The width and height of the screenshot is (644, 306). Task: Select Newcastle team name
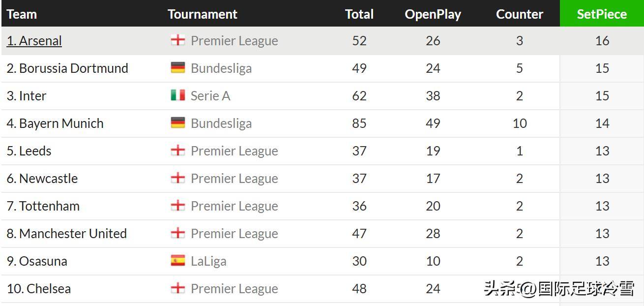pyautogui.click(x=42, y=178)
